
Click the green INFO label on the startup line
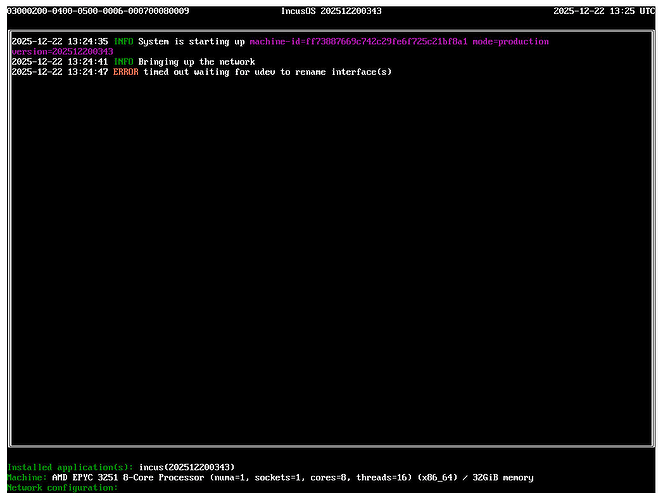[122, 42]
